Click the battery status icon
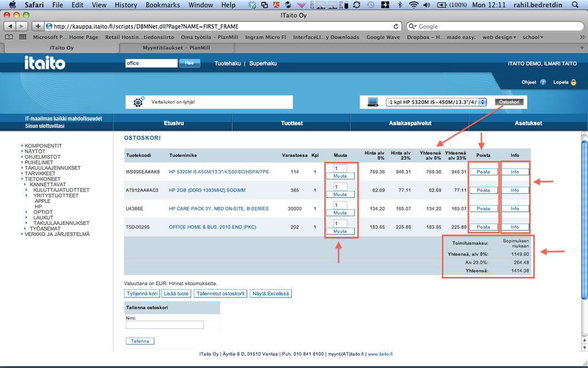This screenshot has height=368, width=588. [442, 5]
